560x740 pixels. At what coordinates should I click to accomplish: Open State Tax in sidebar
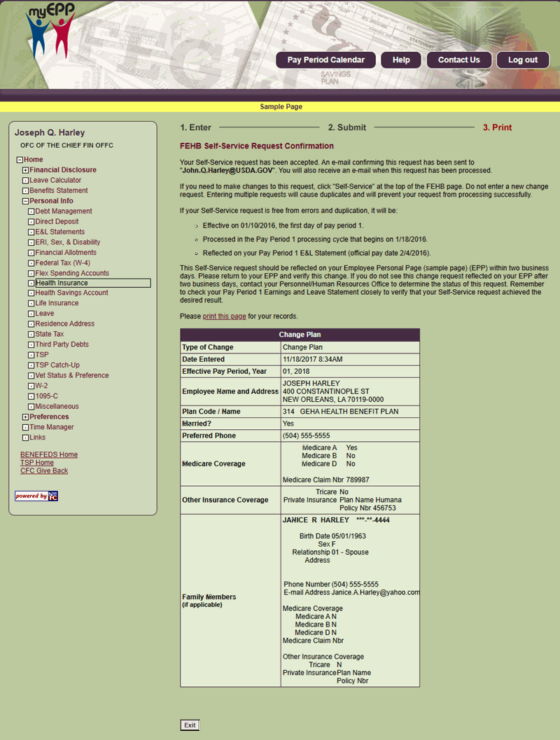tap(50, 334)
